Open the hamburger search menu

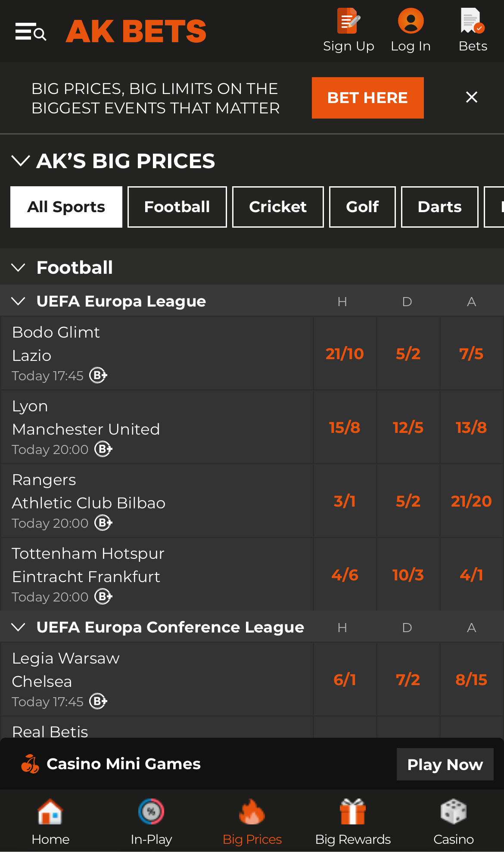tap(30, 32)
